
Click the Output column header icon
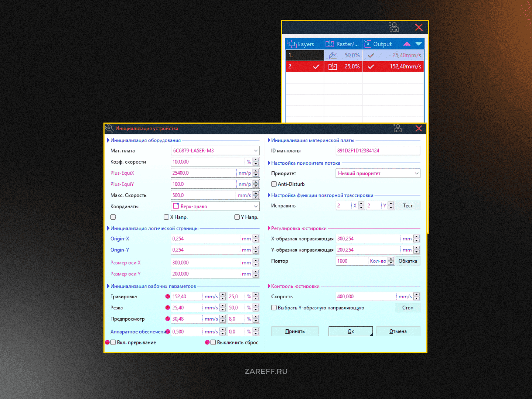coord(368,44)
